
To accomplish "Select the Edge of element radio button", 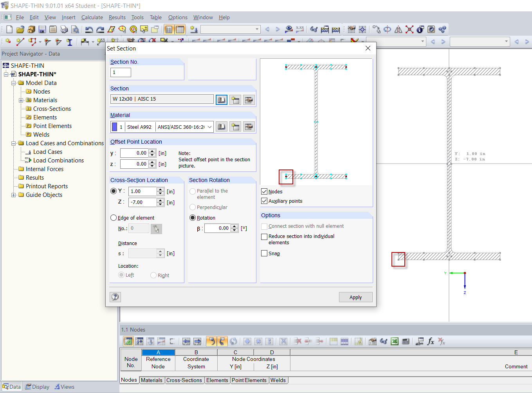I will click(114, 218).
